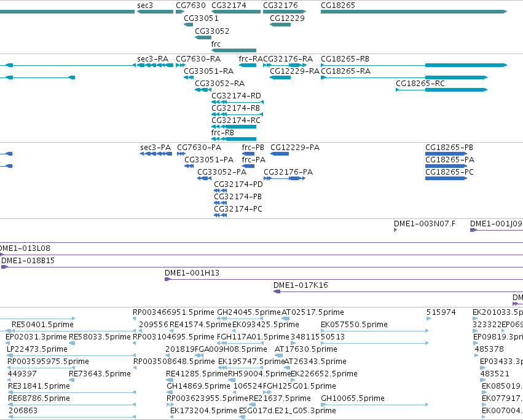This screenshot has height=420, width=523.
Task: Click the CG18265-RC transcript label
Action: coord(420,84)
